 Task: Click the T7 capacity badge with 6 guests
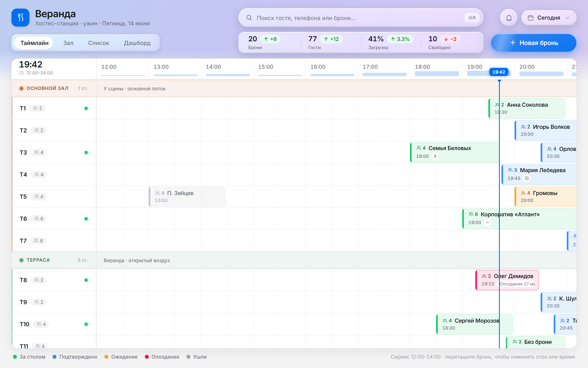point(38,241)
